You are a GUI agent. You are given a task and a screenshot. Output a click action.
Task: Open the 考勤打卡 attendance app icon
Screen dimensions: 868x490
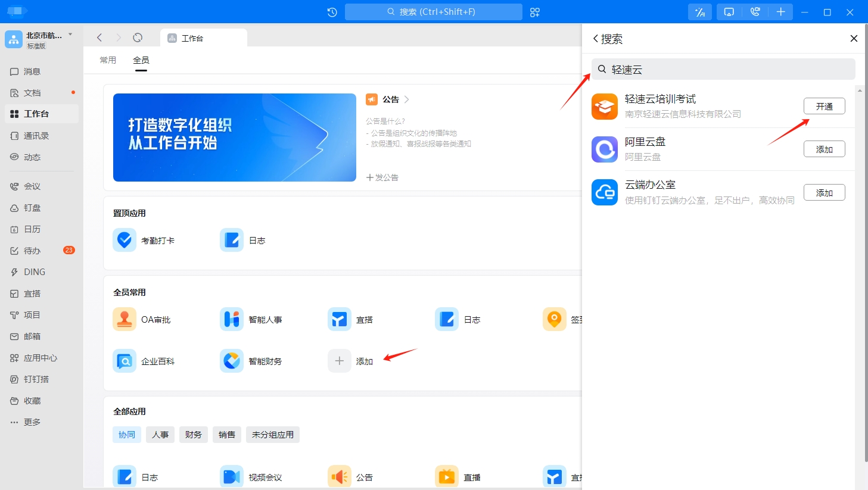point(125,240)
